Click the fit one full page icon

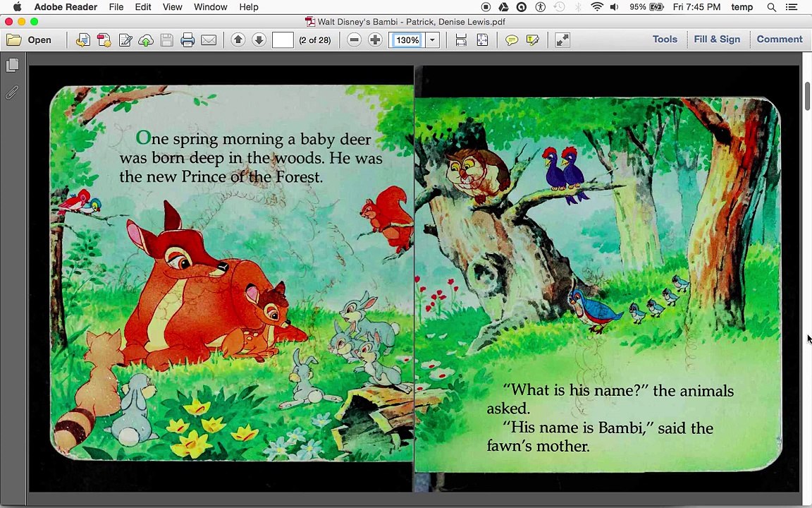click(x=482, y=40)
